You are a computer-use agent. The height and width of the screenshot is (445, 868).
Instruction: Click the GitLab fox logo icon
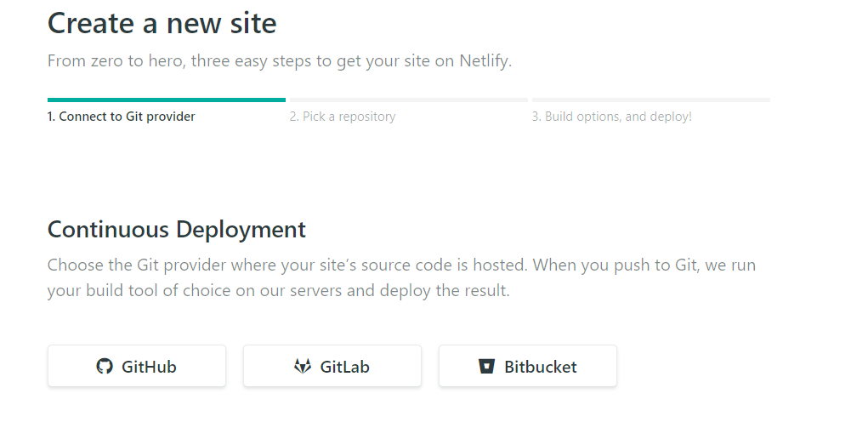[303, 367]
